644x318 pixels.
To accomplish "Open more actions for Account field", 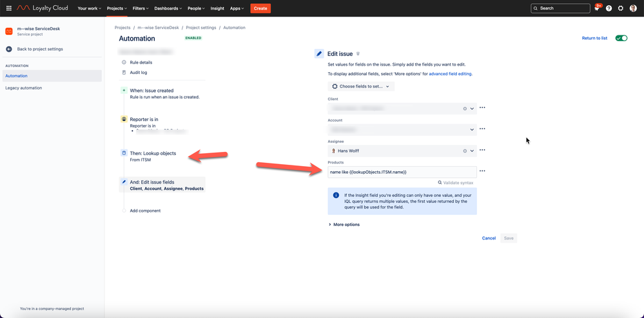I will (482, 129).
